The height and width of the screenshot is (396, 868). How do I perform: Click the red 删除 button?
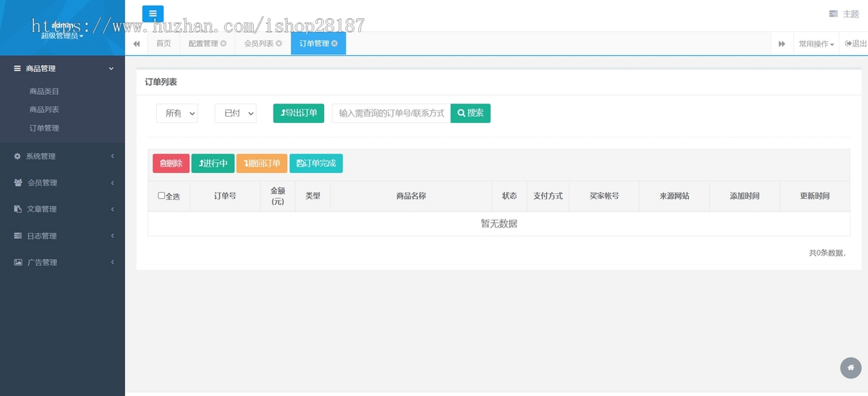(171, 164)
